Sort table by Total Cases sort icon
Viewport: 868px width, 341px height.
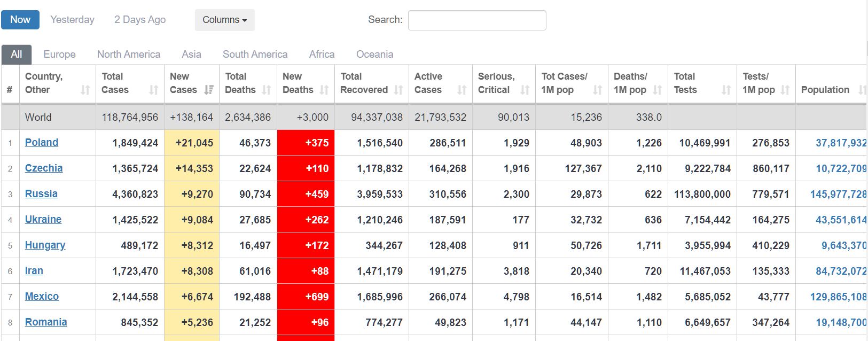click(x=154, y=90)
